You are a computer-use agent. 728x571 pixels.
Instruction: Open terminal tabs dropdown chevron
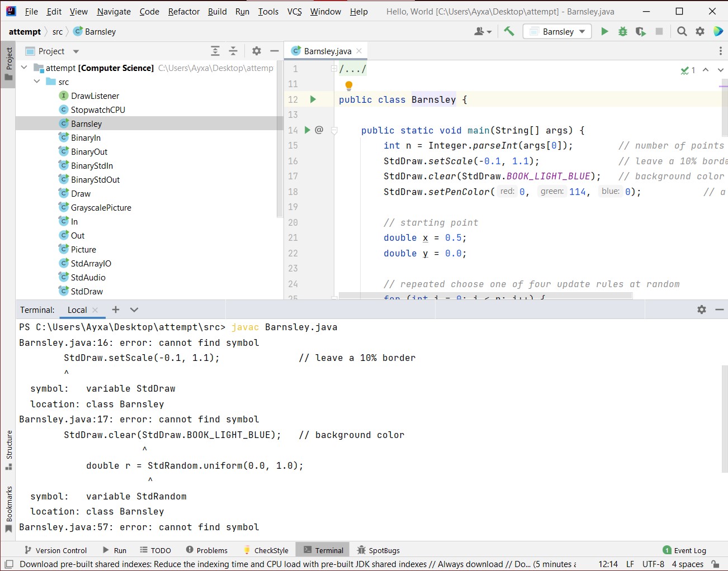[134, 310]
